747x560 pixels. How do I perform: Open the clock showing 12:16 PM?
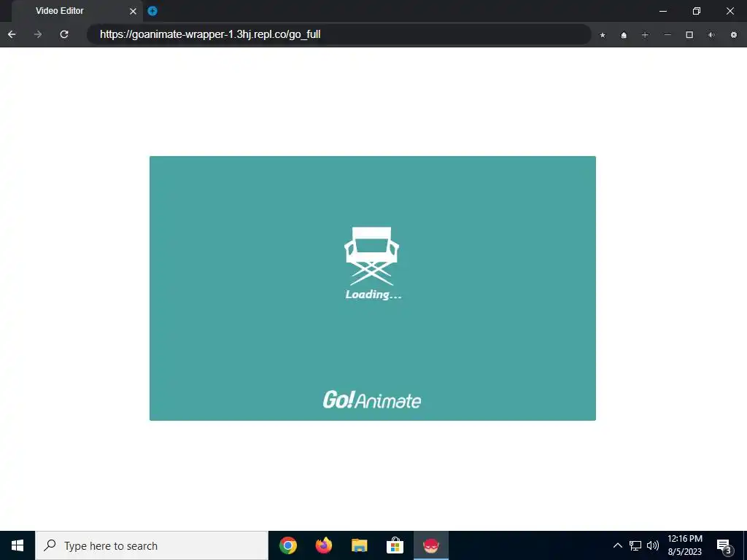pyautogui.click(x=684, y=545)
